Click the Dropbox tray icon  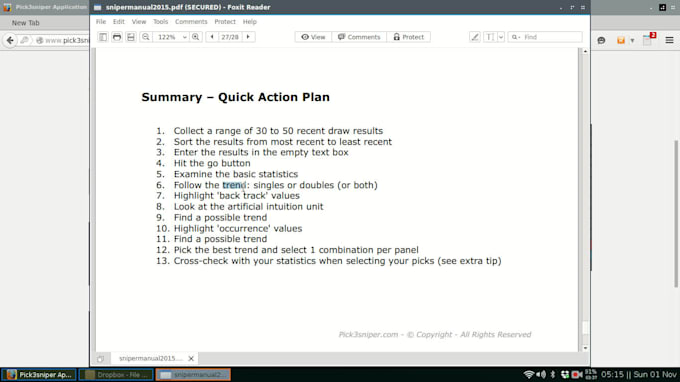click(565, 375)
